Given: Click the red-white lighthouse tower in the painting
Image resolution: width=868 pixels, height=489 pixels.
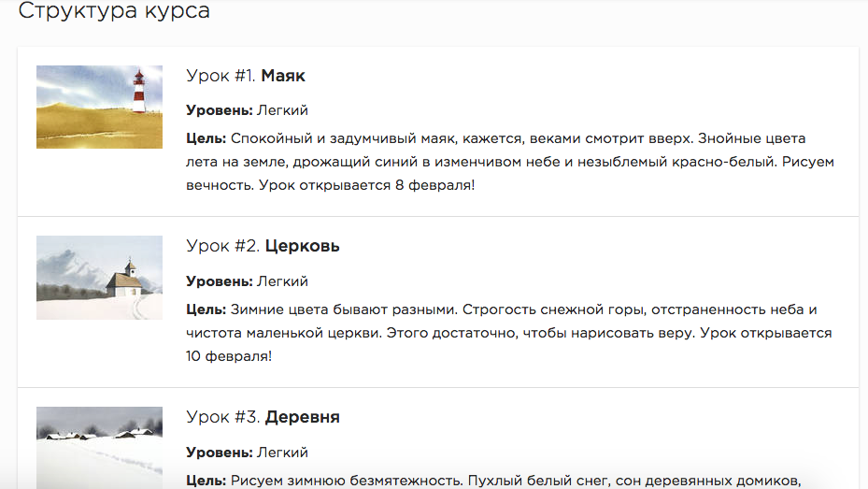Looking at the screenshot, I should tap(139, 91).
